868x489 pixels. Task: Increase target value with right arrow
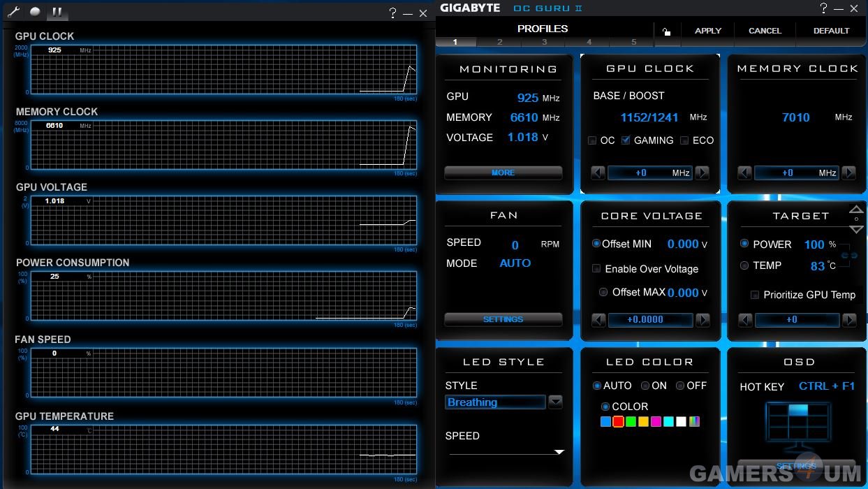[x=849, y=320]
